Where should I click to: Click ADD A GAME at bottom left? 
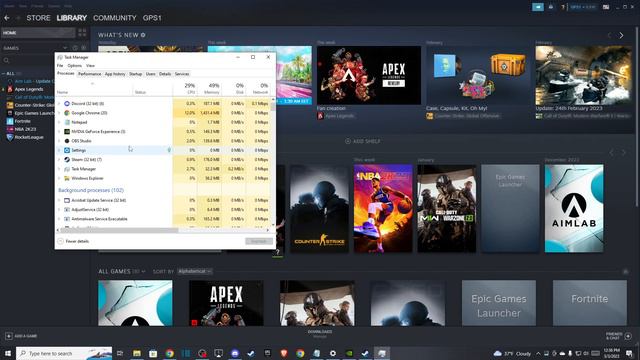(x=21, y=336)
